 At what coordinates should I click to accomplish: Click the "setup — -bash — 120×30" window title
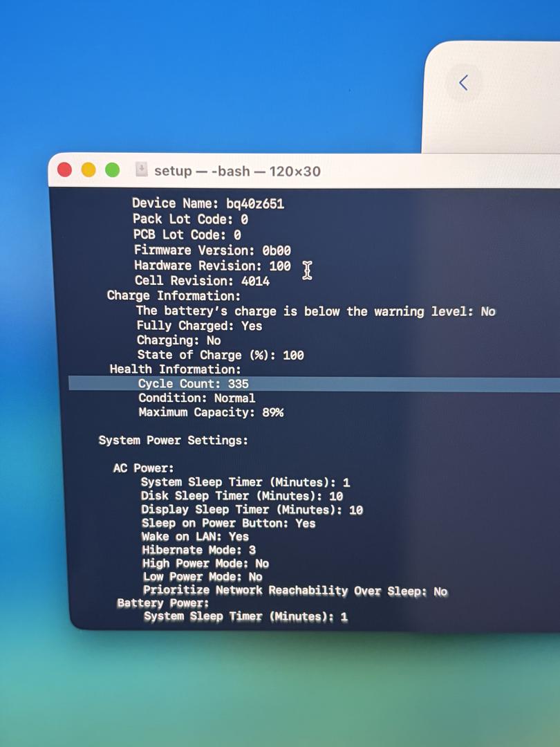[x=237, y=171]
